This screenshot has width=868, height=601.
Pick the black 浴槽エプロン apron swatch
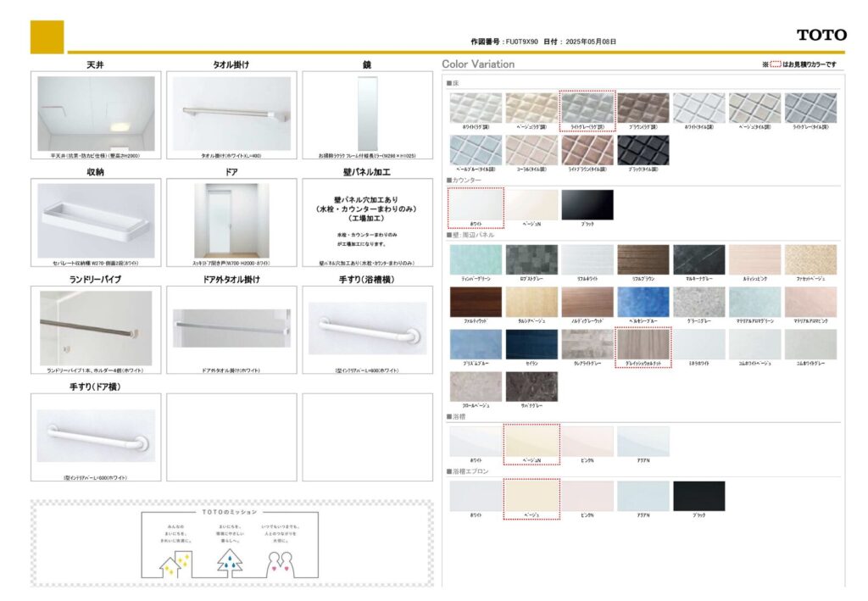(698, 496)
